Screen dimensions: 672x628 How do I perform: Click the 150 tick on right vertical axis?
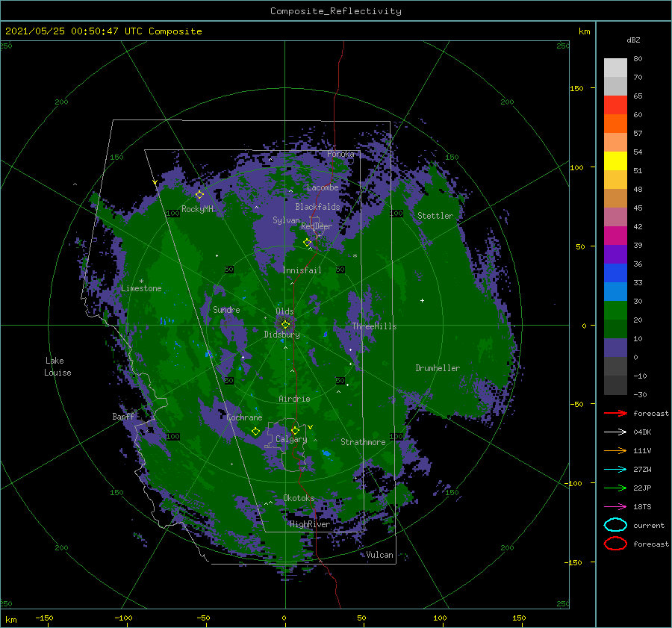pyautogui.click(x=576, y=88)
